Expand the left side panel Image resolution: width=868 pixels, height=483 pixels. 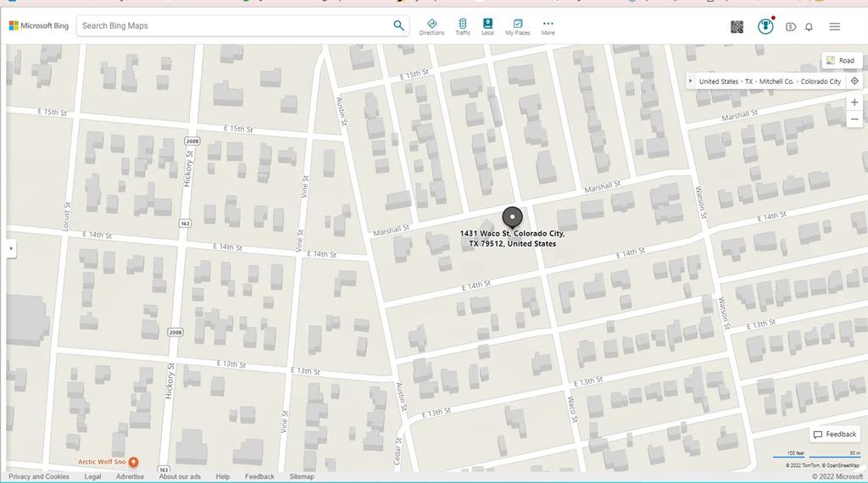[x=10, y=248]
